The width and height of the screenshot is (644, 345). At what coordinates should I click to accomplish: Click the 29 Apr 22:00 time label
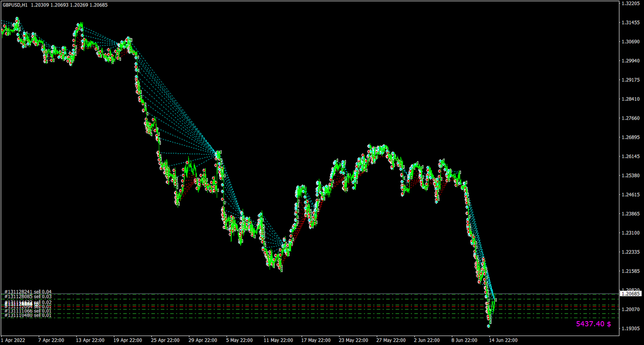(203, 341)
